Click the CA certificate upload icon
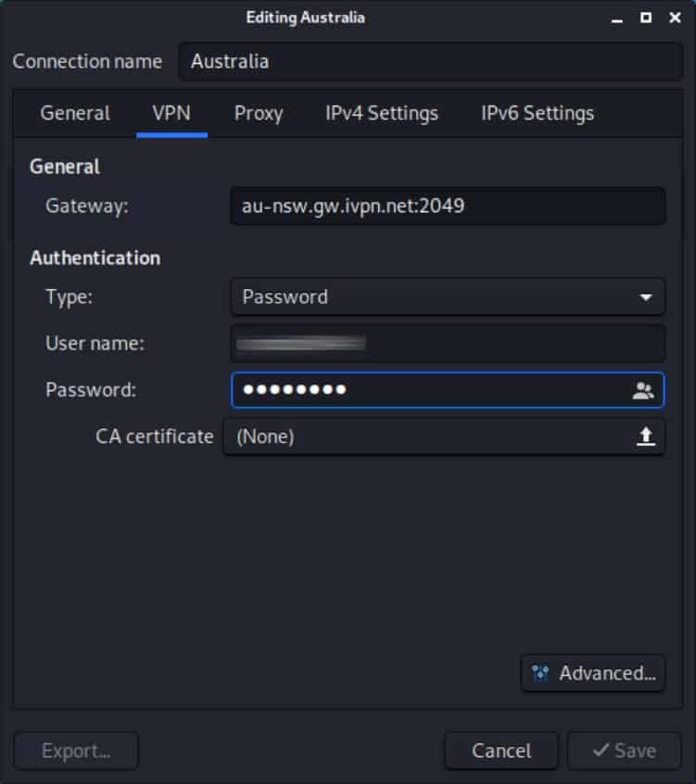The image size is (696, 784). [x=646, y=436]
